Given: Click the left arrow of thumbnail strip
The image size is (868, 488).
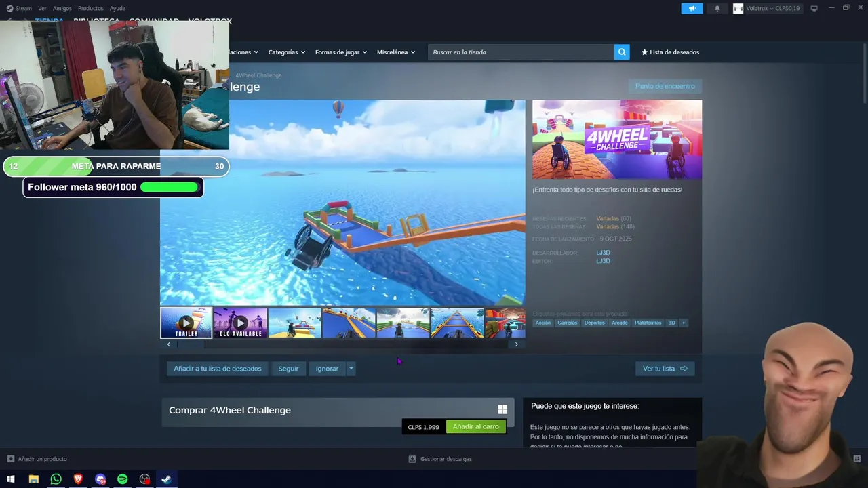Looking at the screenshot, I should [169, 344].
